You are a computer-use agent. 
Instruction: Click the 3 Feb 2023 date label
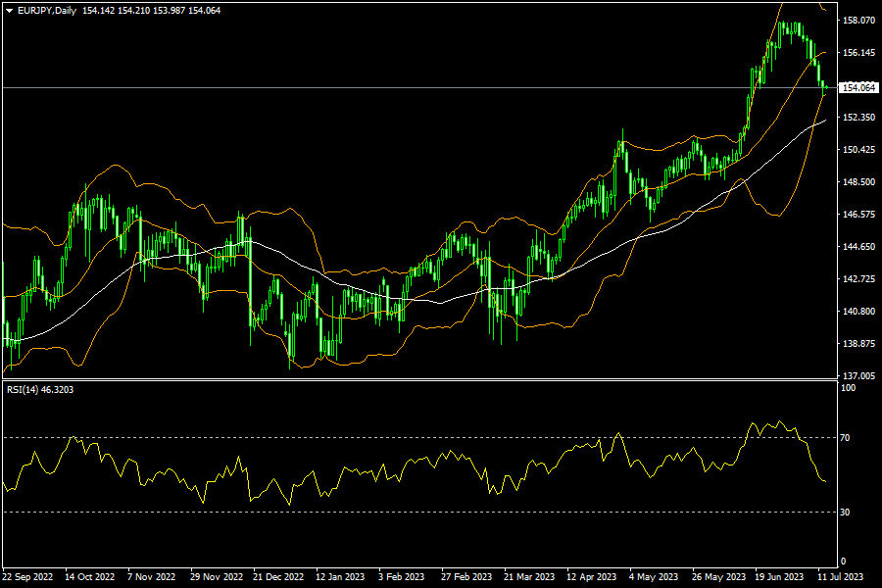(401, 577)
